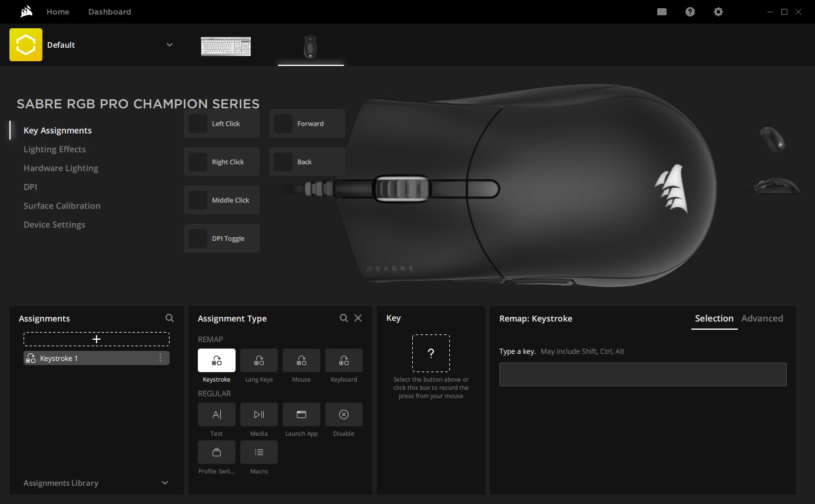Click the Corsair sails logo icon
The width and height of the screenshot is (815, 504).
click(x=26, y=12)
